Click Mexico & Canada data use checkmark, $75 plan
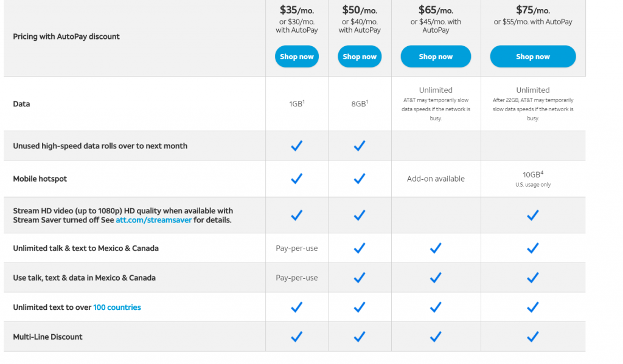 point(533,278)
